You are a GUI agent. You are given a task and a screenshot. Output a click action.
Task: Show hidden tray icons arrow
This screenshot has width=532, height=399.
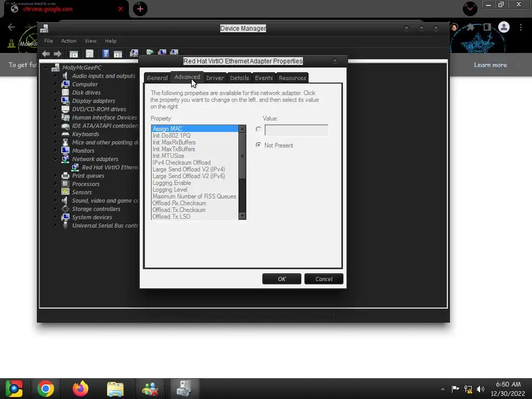(443, 389)
